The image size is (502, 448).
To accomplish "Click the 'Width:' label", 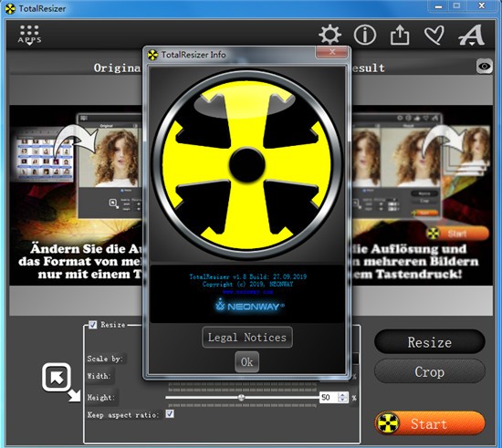I will coord(99,376).
